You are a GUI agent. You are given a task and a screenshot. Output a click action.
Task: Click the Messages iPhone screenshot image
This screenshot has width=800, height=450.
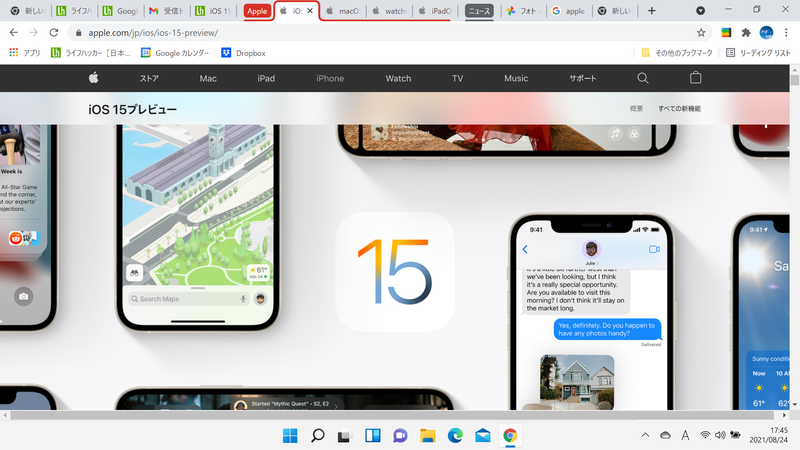[x=592, y=312]
